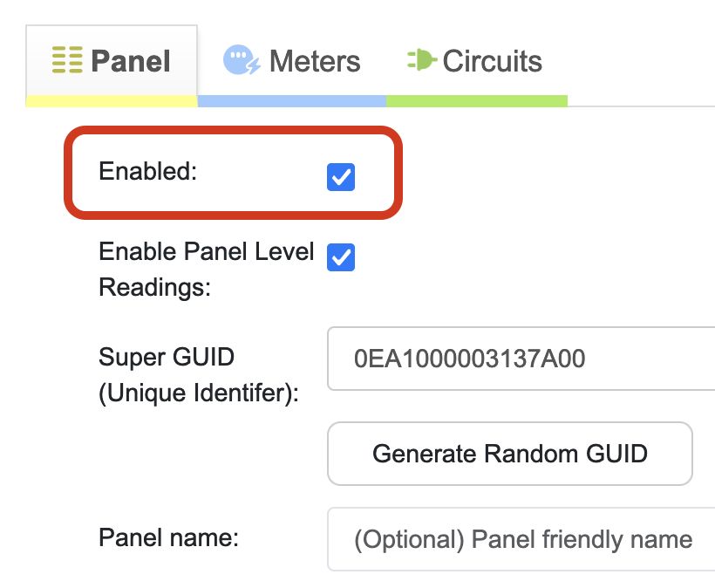This screenshot has height=588, width=715.
Task: Click the green underline beneath Circuits tab
Action: click(x=477, y=101)
